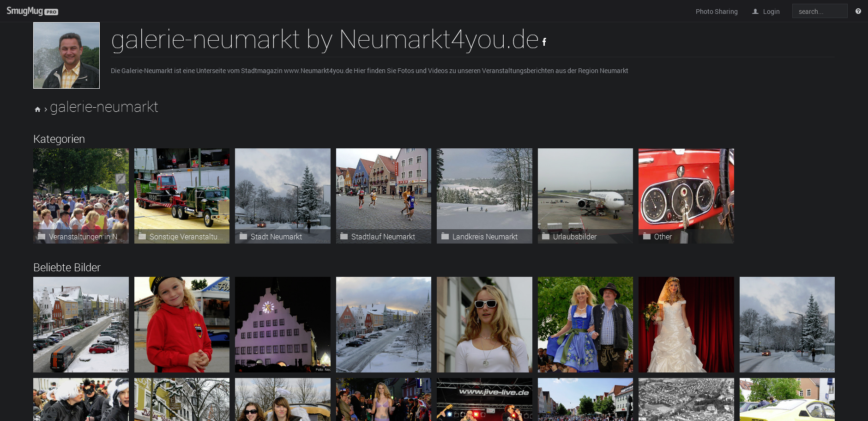Click folder icon on Stadt Neumarkt category
Screen dimensions: 868x421
243,237
